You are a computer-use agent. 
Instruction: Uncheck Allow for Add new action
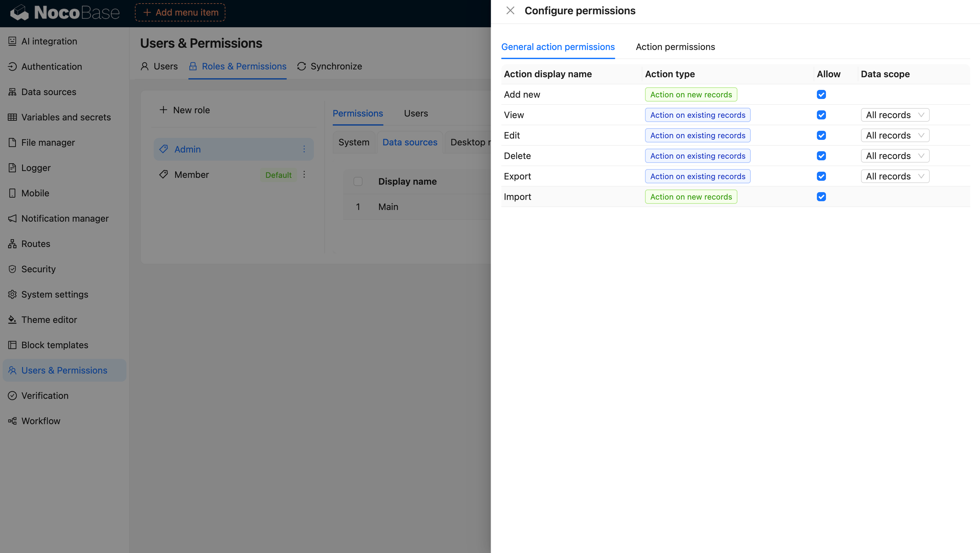point(821,94)
